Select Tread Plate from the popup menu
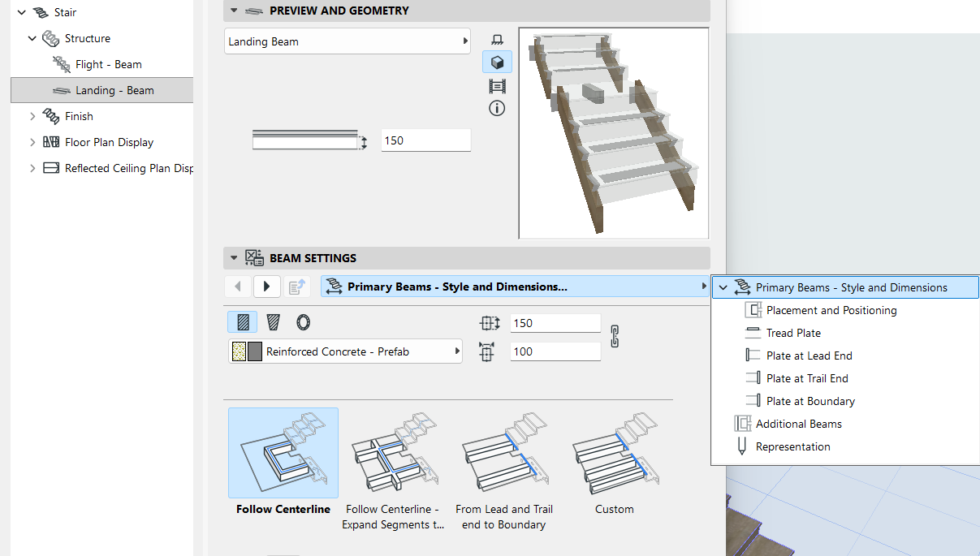 (x=793, y=333)
